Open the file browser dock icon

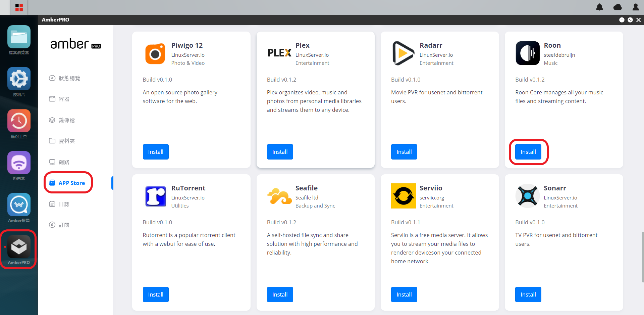19,37
